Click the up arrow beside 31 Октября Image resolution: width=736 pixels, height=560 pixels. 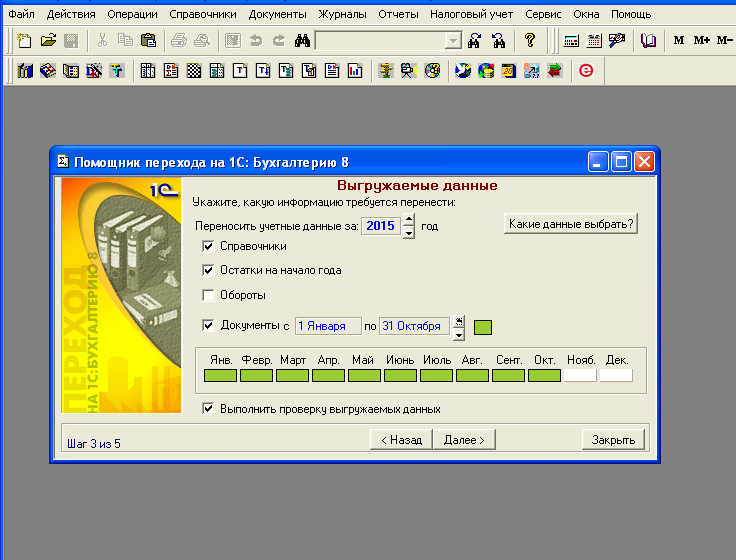tap(459, 321)
